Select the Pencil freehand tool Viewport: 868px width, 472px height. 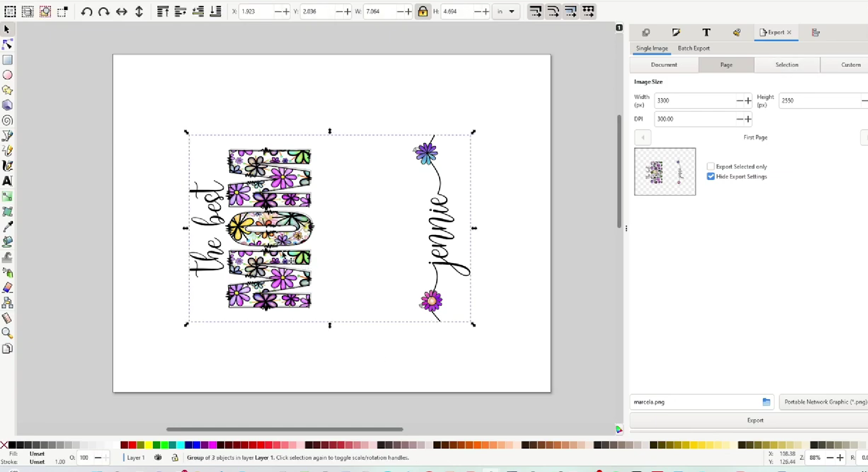click(8, 151)
